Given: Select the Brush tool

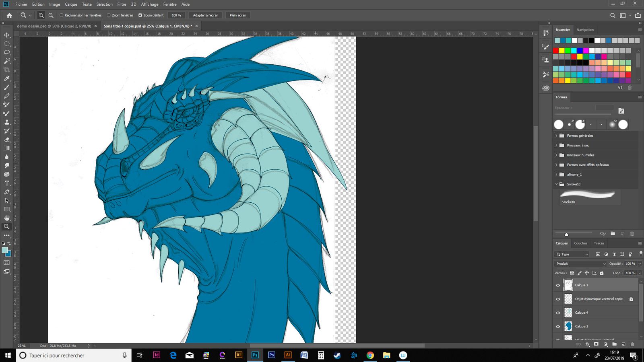Looking at the screenshot, I should [7, 87].
